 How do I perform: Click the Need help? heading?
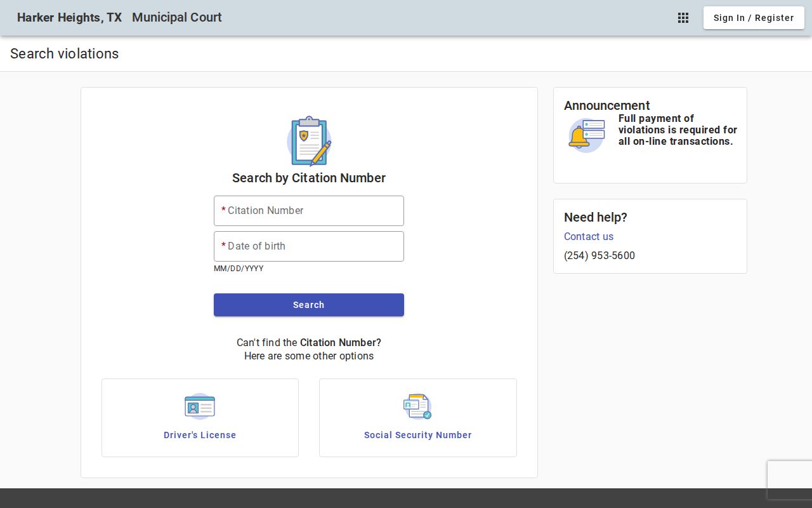point(596,217)
